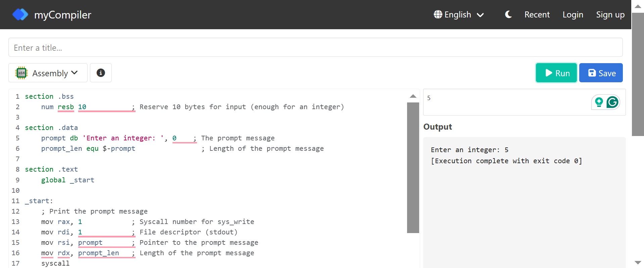Click the x64 Assembly chip icon
The width and height of the screenshot is (644, 268).
click(x=21, y=73)
